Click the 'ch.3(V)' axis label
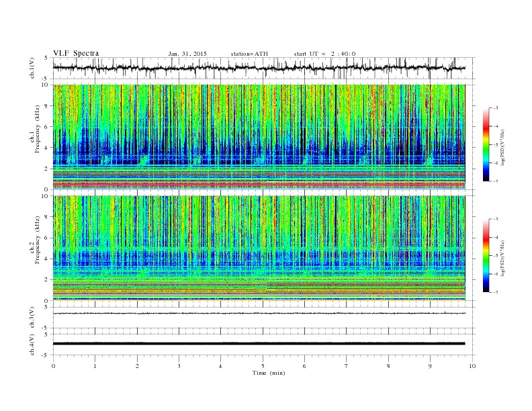532x411 pixels. point(32,318)
